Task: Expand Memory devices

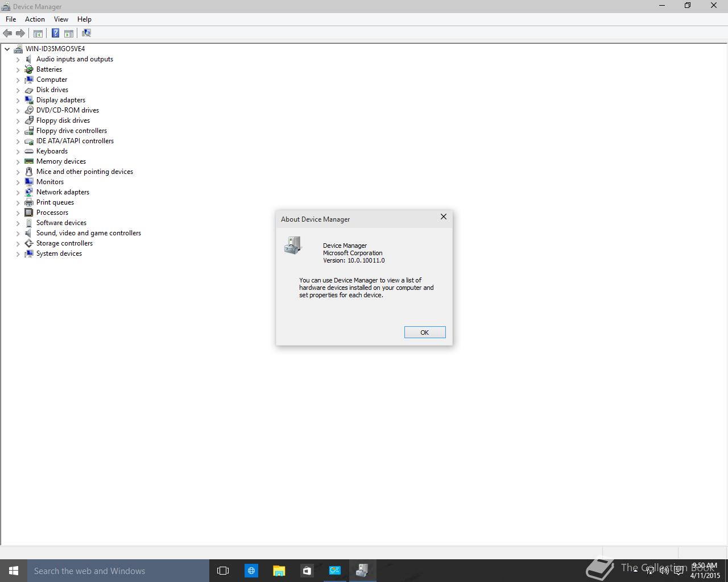Action: (x=18, y=161)
